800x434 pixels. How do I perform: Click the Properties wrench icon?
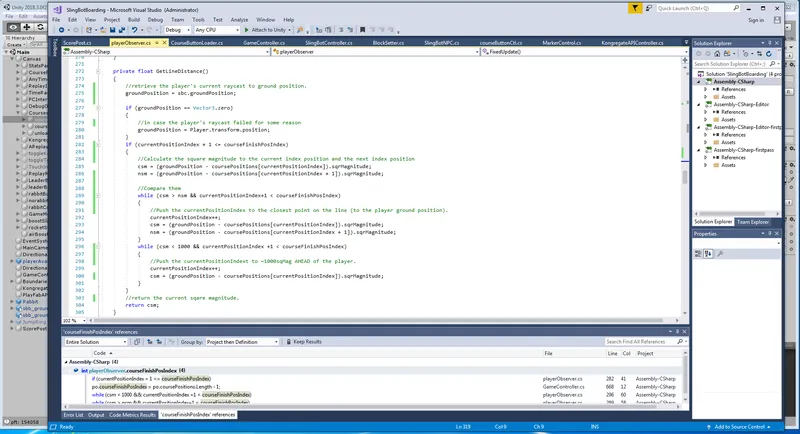click(x=720, y=254)
